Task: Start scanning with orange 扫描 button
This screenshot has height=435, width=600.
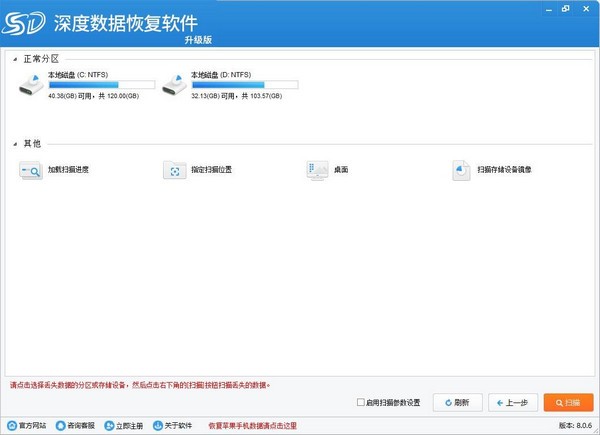Action: pyautogui.click(x=567, y=403)
